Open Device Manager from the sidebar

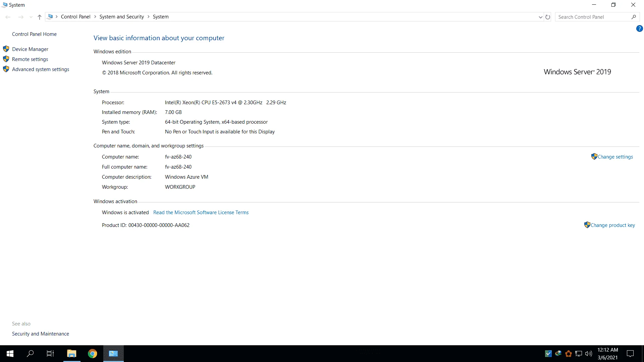pos(30,49)
